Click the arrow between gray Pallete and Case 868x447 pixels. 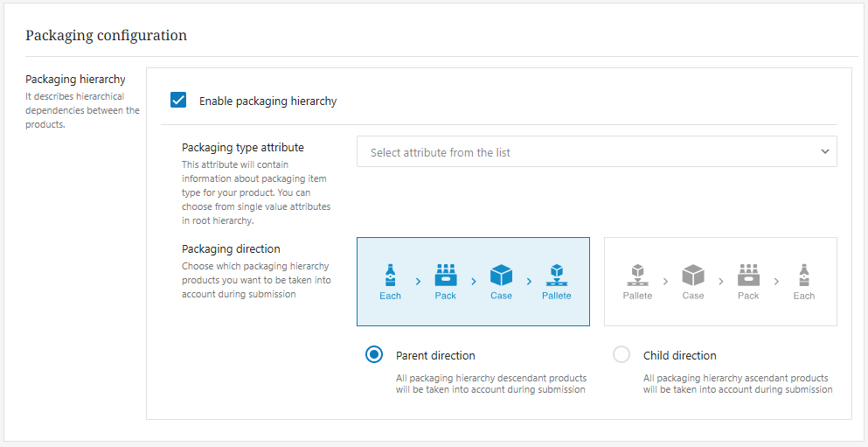(665, 282)
